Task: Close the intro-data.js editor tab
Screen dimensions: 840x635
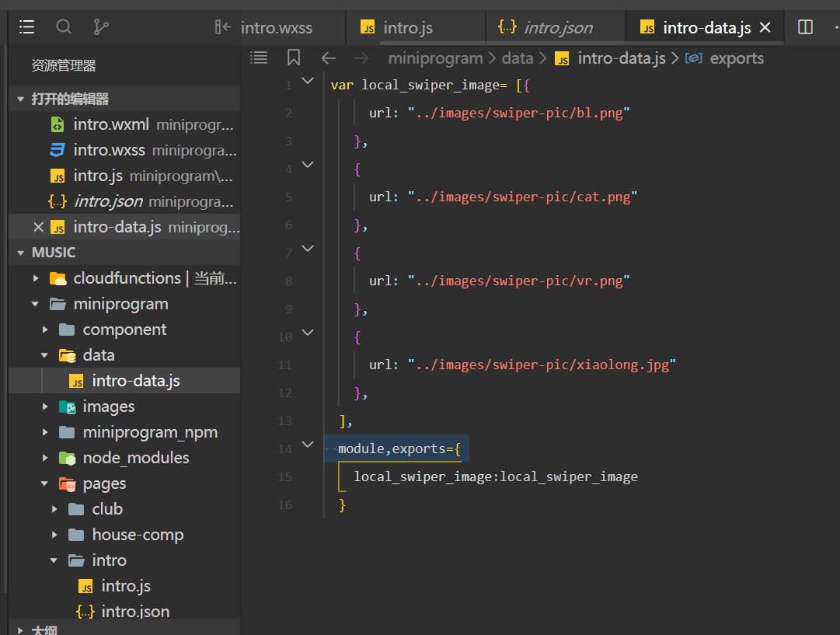Action: (x=765, y=28)
